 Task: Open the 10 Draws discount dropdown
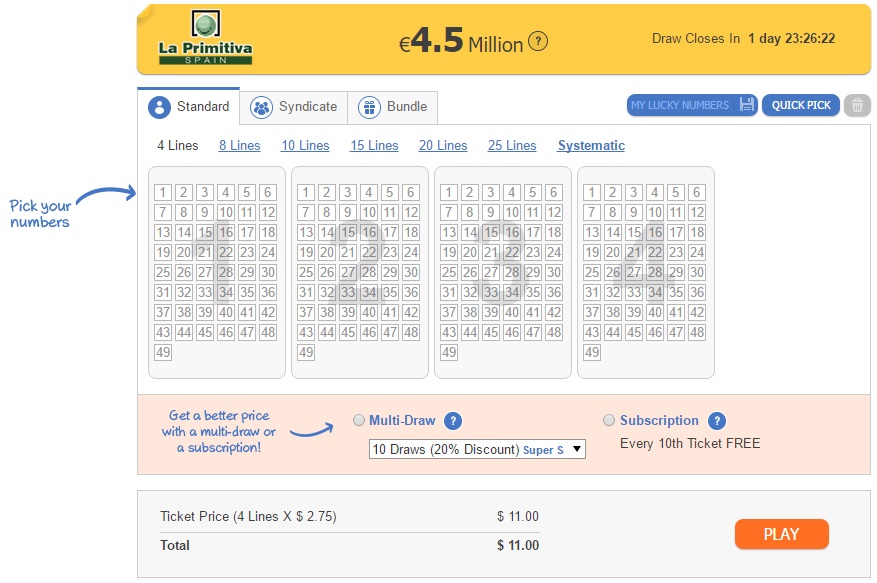pos(477,449)
